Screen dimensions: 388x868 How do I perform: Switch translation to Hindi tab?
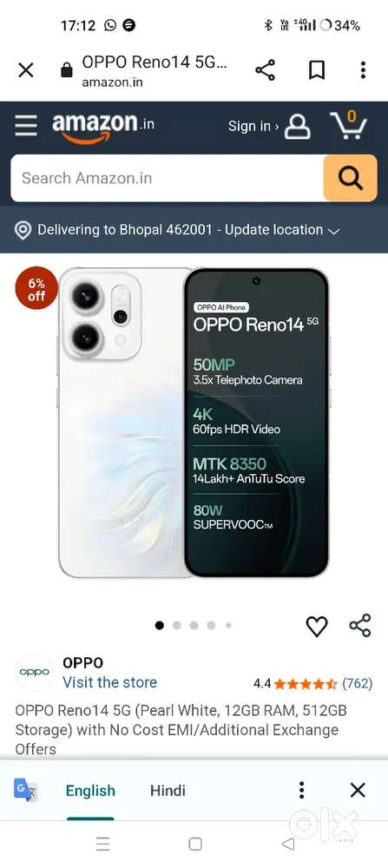coord(168,791)
